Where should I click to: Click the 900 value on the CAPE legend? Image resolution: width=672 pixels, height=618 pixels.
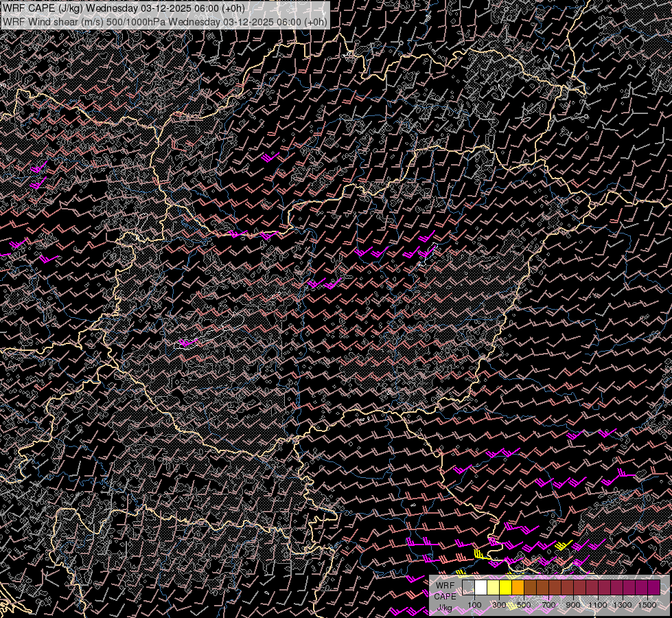tap(573, 605)
